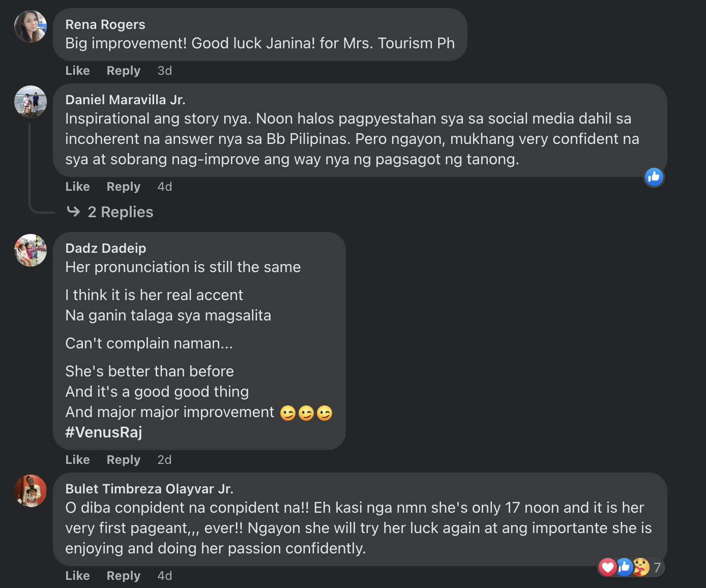Open Dadz Dadeip's profile picture
Screen dimensions: 706x588
click(x=31, y=250)
